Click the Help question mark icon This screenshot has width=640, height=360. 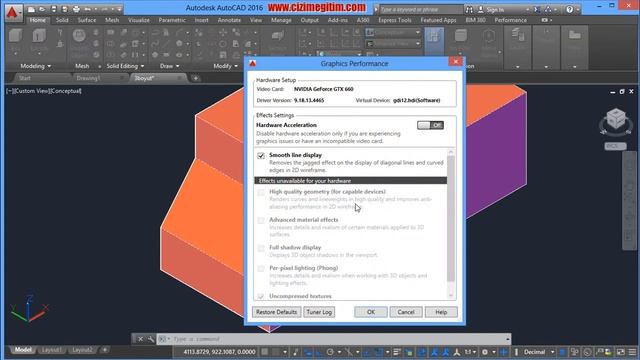(569, 9)
